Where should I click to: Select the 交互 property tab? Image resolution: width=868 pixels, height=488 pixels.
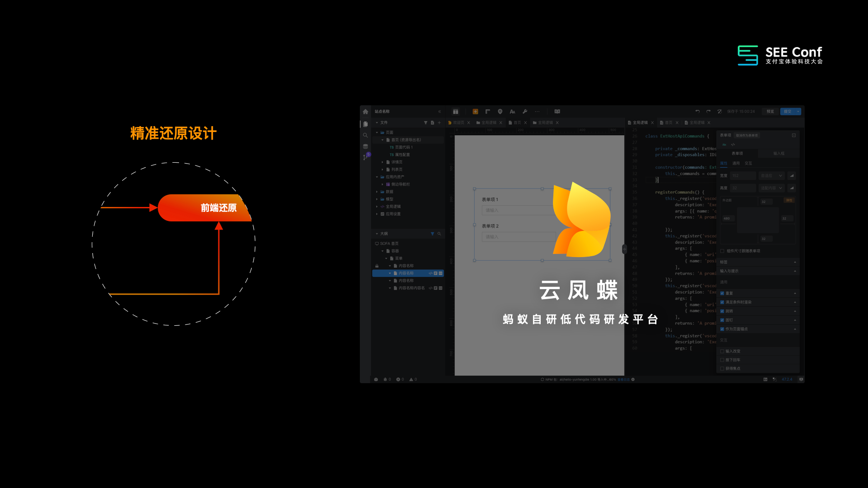coord(749,164)
